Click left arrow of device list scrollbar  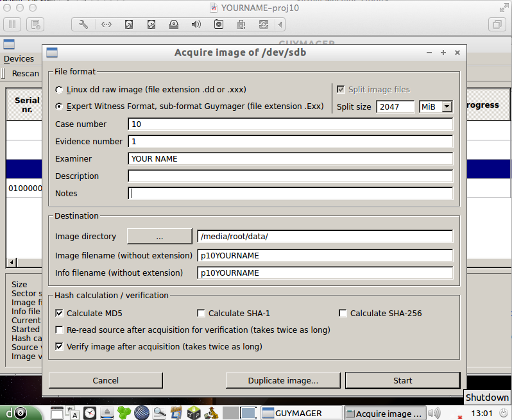(12, 262)
